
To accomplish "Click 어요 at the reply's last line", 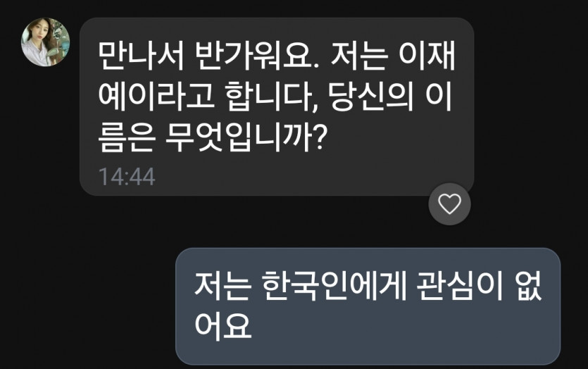I will (x=223, y=325).
